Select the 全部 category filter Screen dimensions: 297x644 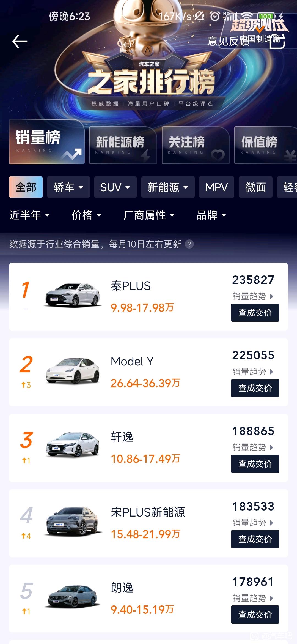[x=26, y=187]
